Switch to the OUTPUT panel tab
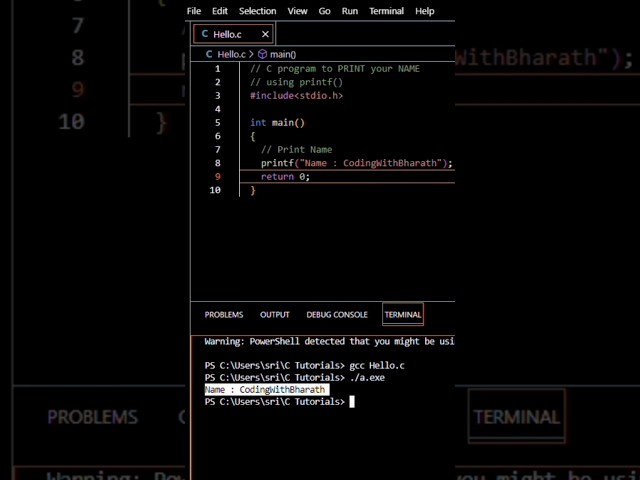Screen dimensions: 640x480 275,315
